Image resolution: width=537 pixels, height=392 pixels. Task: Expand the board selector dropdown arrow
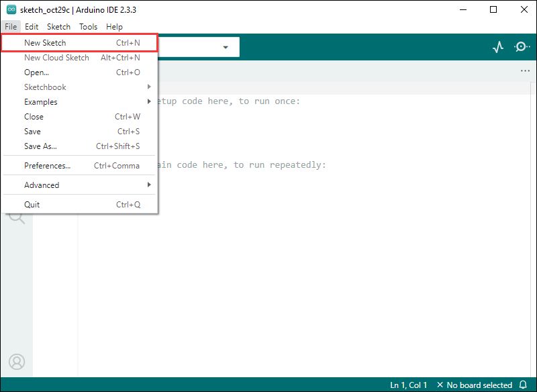click(x=226, y=47)
